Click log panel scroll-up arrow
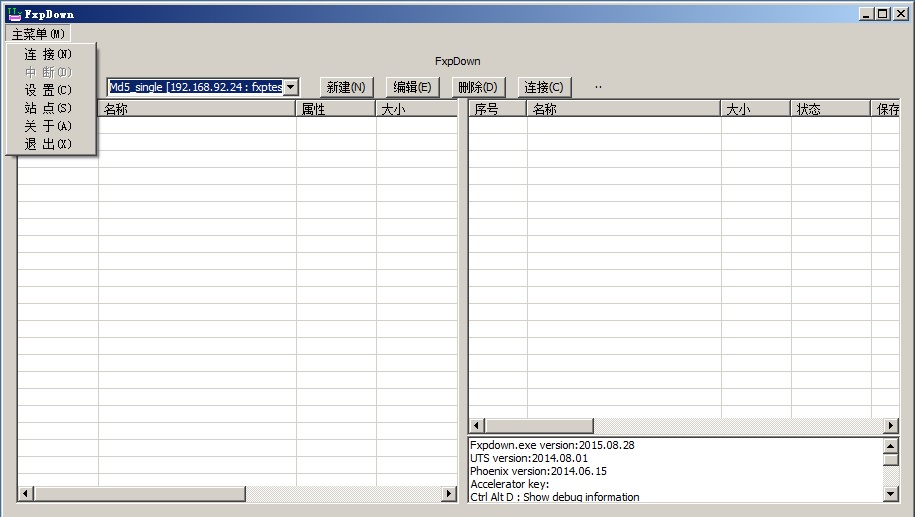The height and width of the screenshot is (517, 915). click(890, 446)
